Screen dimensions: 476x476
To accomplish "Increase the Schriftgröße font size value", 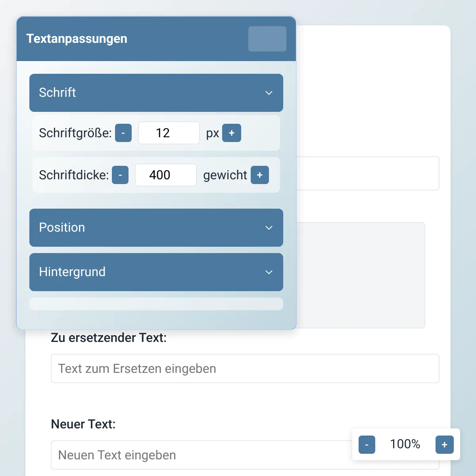I will [232, 133].
